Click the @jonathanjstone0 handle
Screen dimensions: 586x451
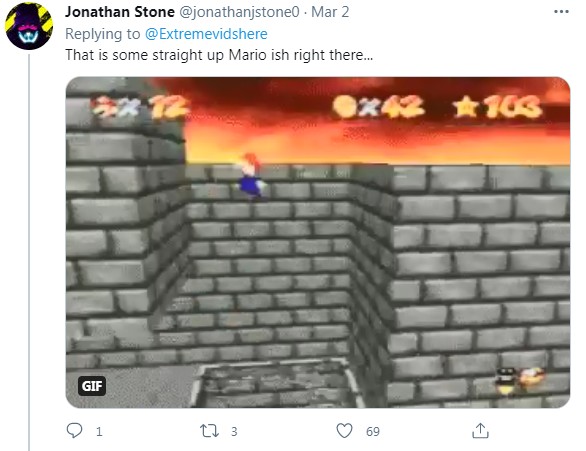click(x=240, y=12)
